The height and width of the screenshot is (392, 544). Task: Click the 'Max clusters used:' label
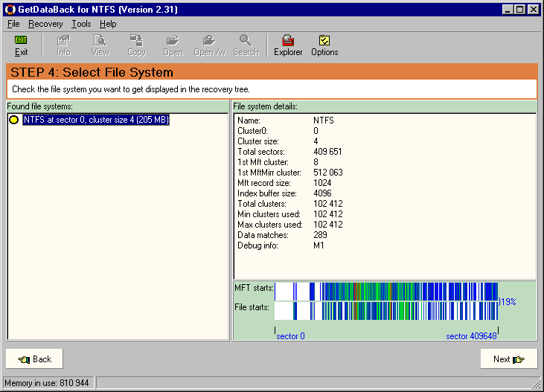270,225
